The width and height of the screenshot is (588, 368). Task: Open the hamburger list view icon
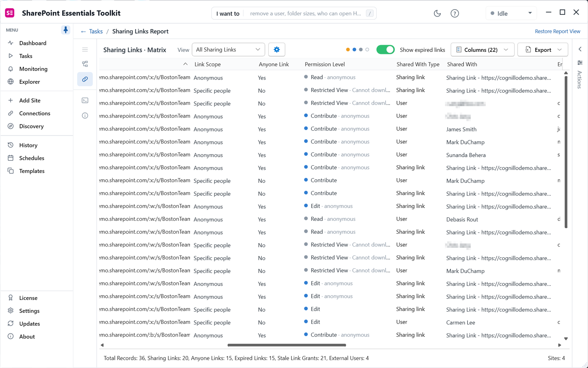85,50
